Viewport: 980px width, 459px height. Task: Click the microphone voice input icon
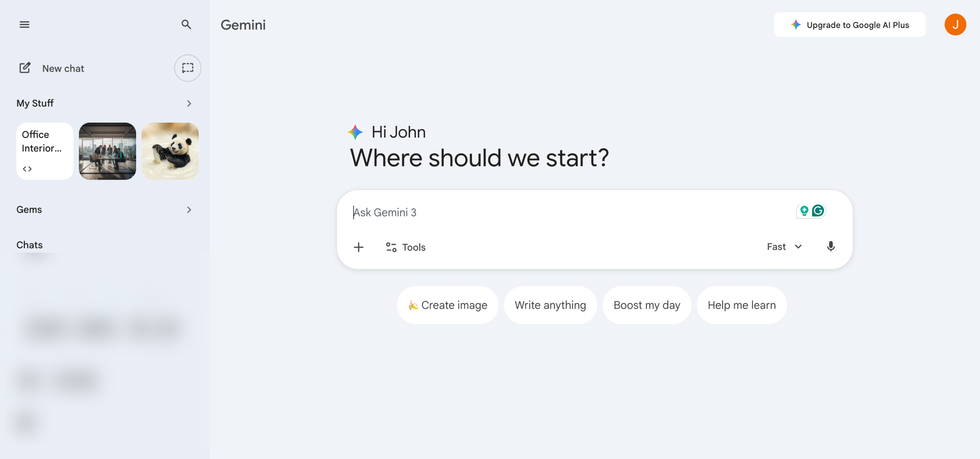pos(830,247)
